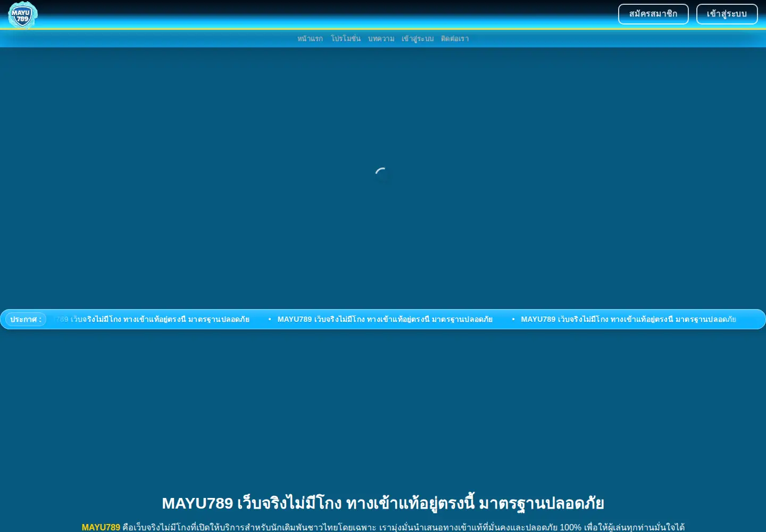Open the ติดต่อเรา contact menu item

point(455,38)
